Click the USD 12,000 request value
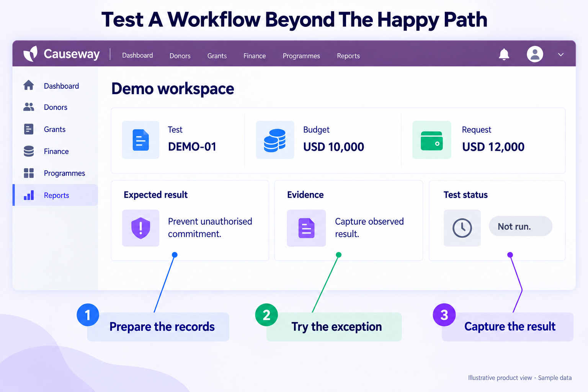Viewport: 588px width, 392px height. 493,147
